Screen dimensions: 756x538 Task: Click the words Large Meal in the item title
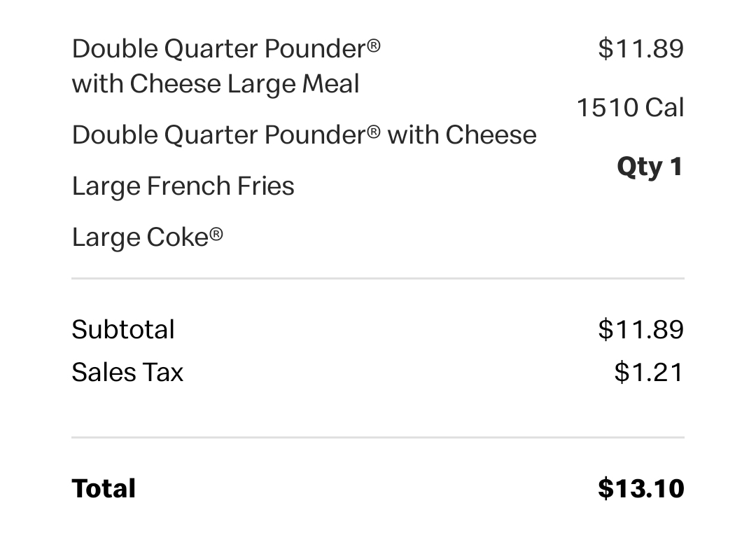[293, 84]
